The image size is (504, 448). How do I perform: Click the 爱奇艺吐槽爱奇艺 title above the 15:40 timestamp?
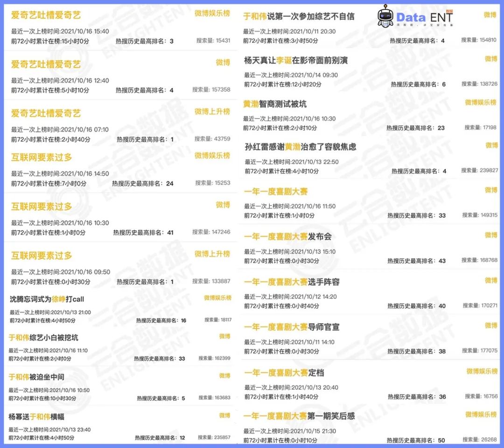(x=46, y=15)
